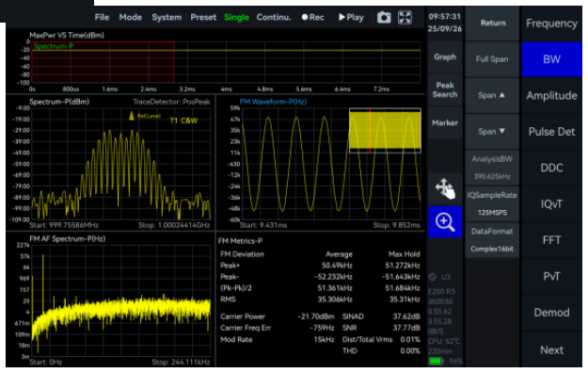The height and width of the screenshot is (373, 588).
Task: Open the PvT tab
Action: coord(551,276)
